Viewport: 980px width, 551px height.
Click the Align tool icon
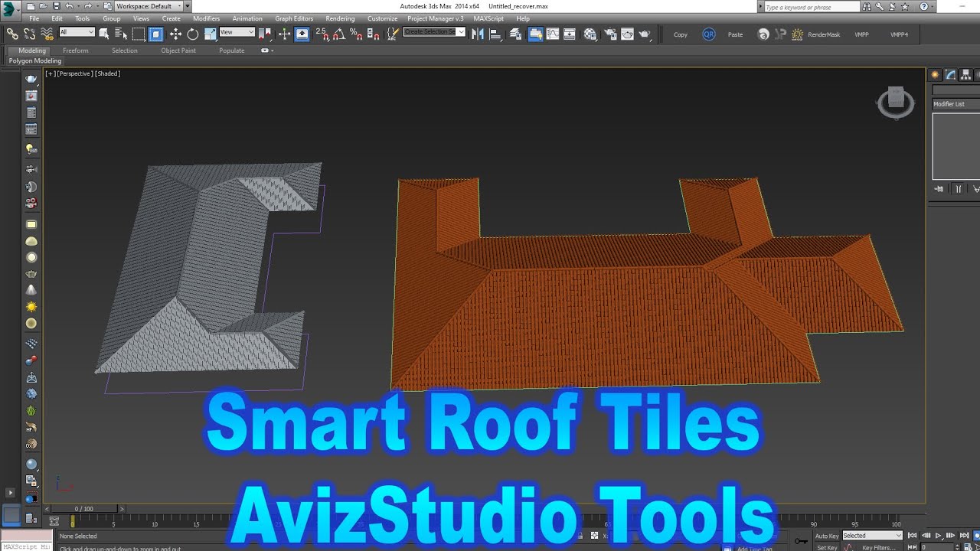point(495,34)
